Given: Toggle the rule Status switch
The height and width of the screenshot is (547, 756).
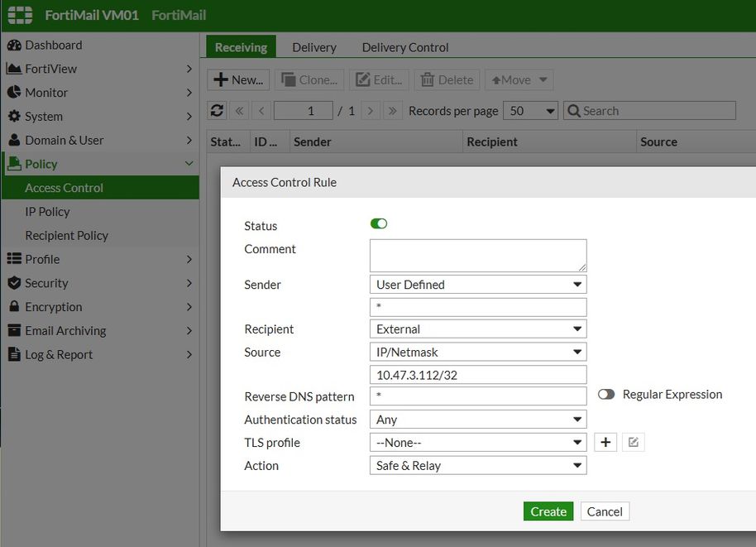Looking at the screenshot, I should coord(378,224).
